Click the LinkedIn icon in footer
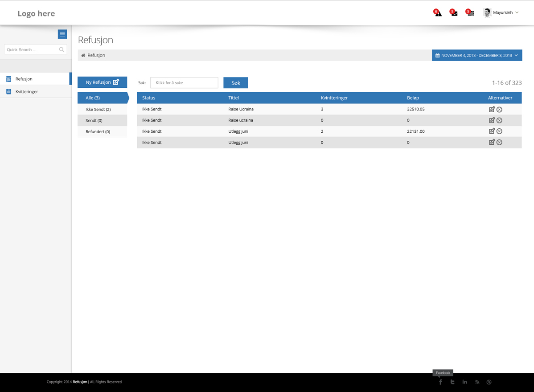 point(464,382)
